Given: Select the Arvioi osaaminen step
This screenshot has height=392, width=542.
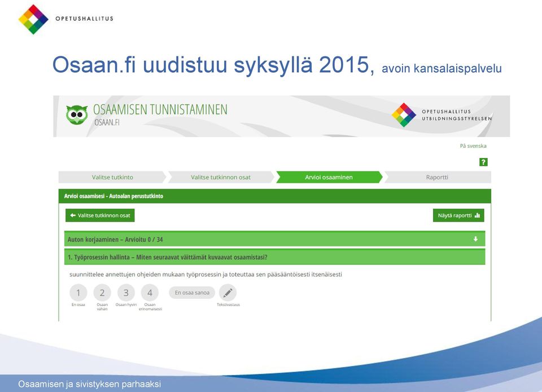Looking at the screenshot, I should pos(329,177).
